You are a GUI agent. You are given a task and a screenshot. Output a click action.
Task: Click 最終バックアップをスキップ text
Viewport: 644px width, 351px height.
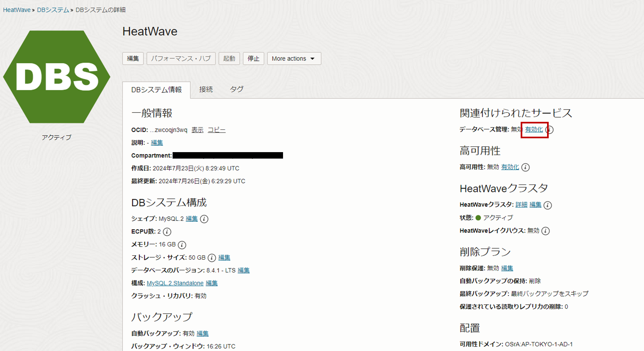click(x=550, y=294)
